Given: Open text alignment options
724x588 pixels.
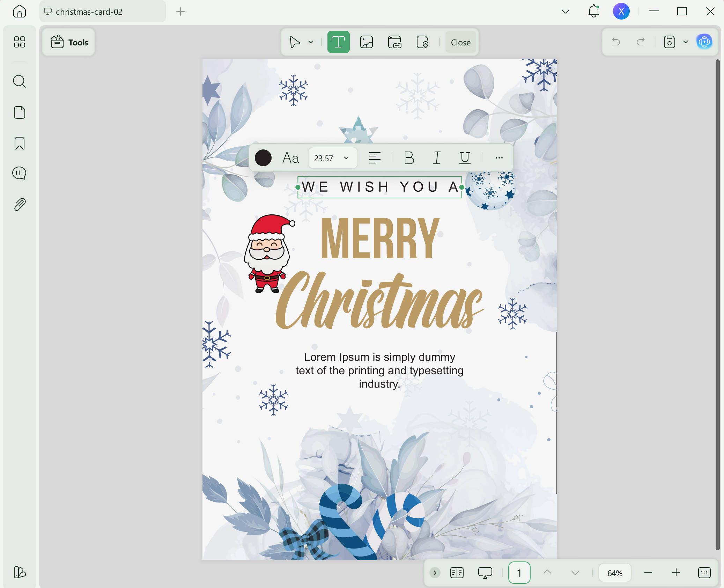Looking at the screenshot, I should [x=375, y=158].
